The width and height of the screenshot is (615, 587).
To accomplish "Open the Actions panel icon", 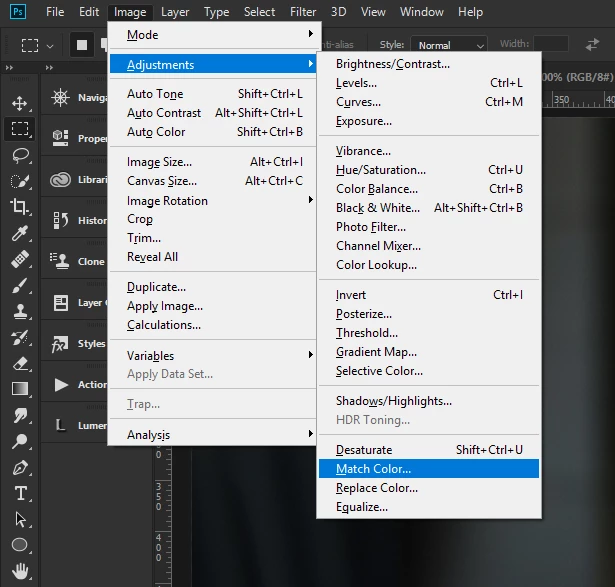I will [61, 385].
